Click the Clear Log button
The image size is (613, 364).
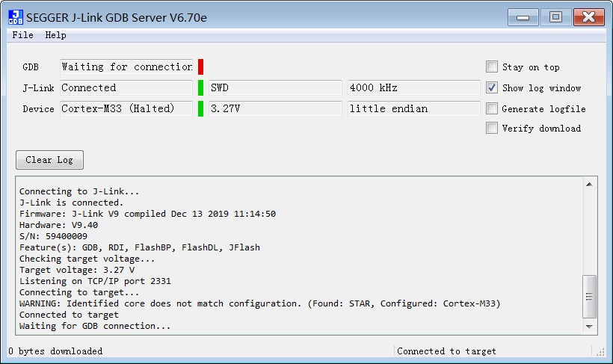coord(49,160)
